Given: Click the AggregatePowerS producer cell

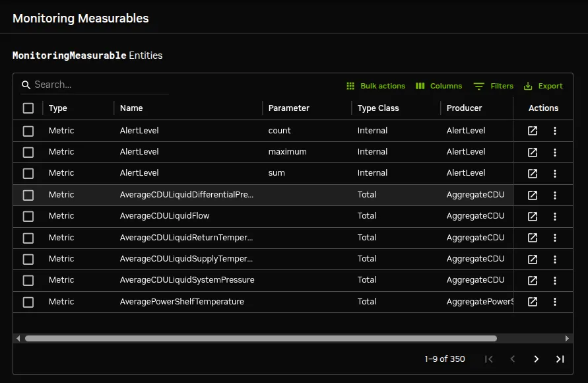Looking at the screenshot, I should (x=480, y=302).
